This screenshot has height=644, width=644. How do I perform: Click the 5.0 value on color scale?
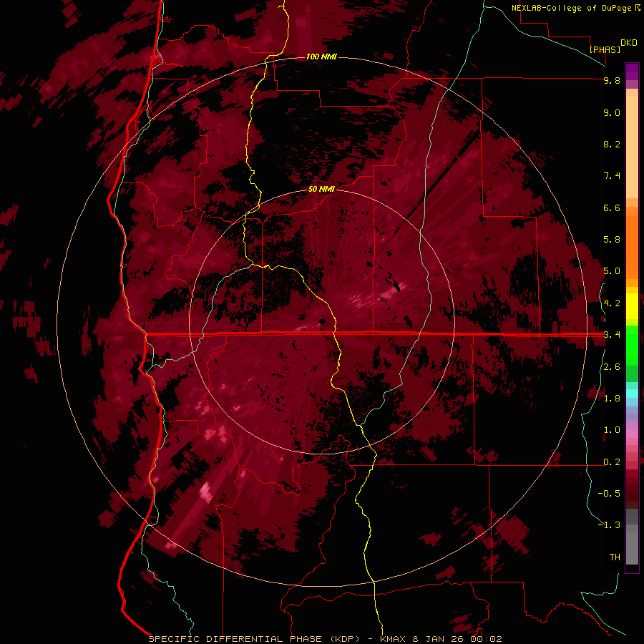coord(612,271)
